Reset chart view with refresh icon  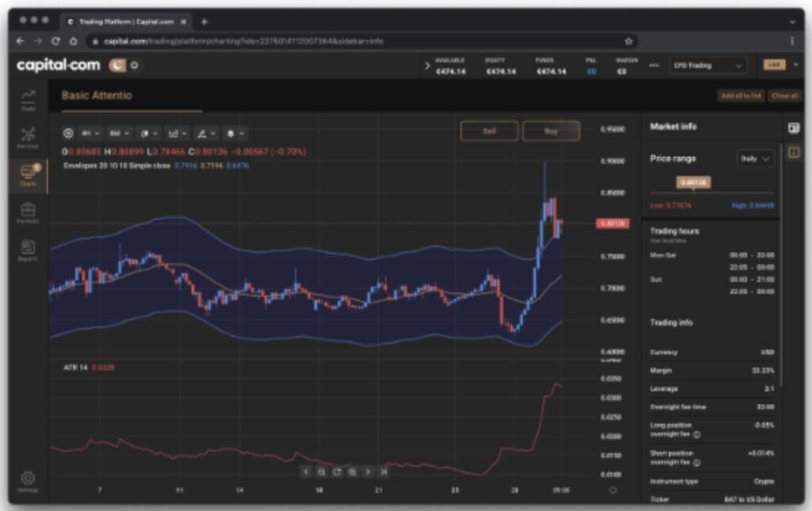coord(337,471)
